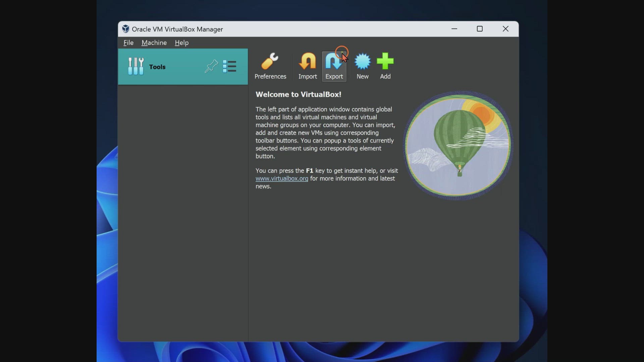
Task: Maximize the VirtualBox Manager window
Action: (x=480, y=29)
